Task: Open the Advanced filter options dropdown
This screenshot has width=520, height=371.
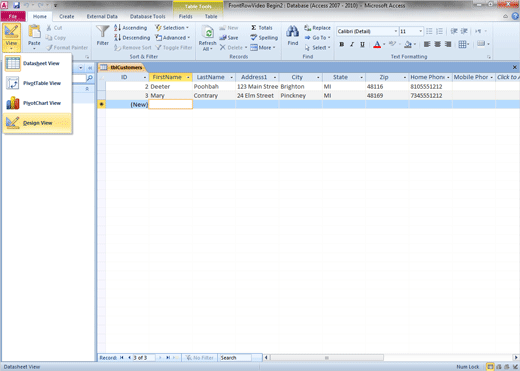Action: pyautogui.click(x=173, y=38)
